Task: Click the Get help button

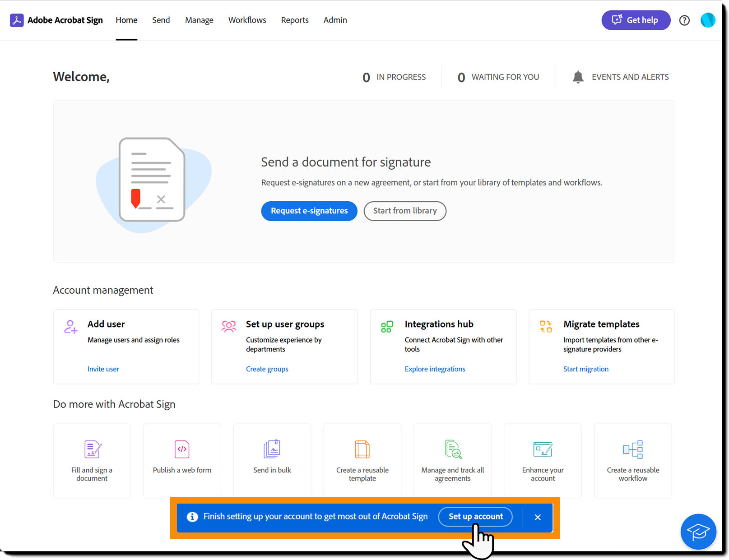Action: click(636, 20)
